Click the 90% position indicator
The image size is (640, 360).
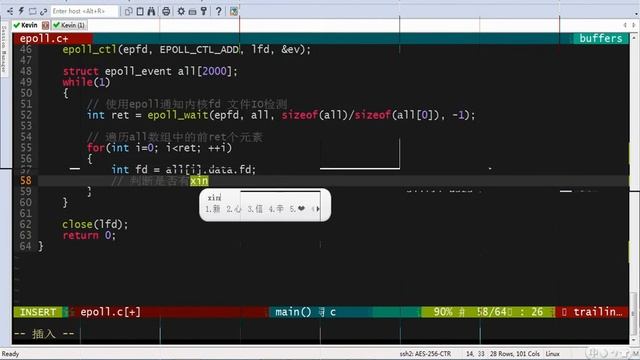point(443,312)
